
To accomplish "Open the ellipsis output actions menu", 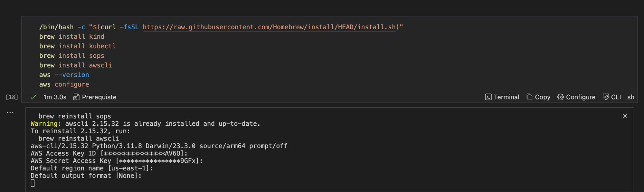I will [x=10, y=113].
